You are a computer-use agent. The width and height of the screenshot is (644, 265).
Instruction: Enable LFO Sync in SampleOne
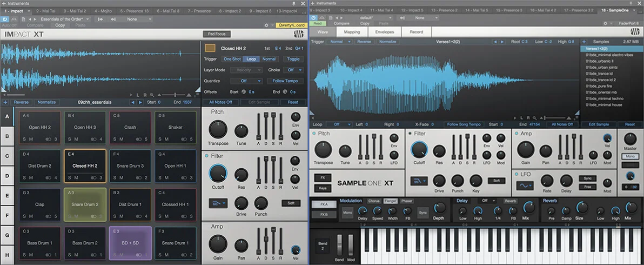point(587,178)
